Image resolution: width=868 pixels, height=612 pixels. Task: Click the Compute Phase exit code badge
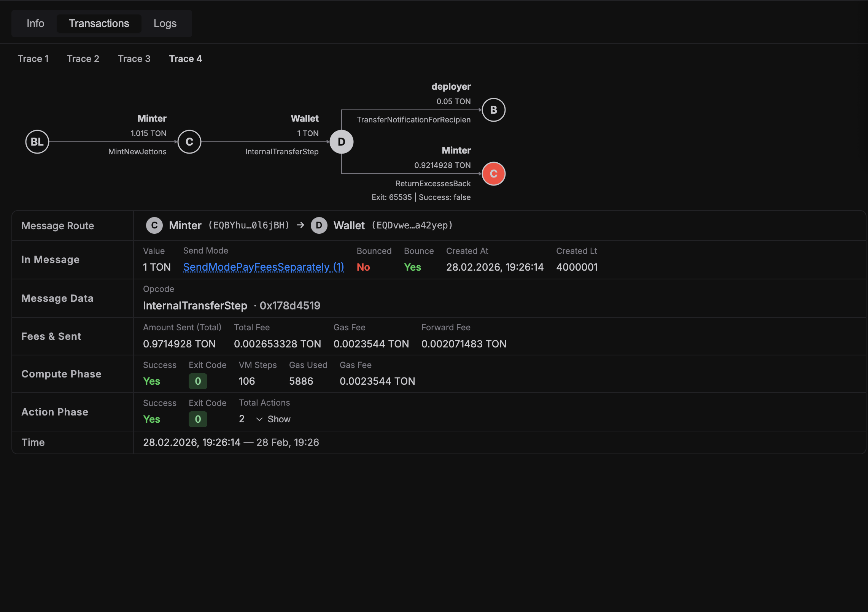coord(197,381)
